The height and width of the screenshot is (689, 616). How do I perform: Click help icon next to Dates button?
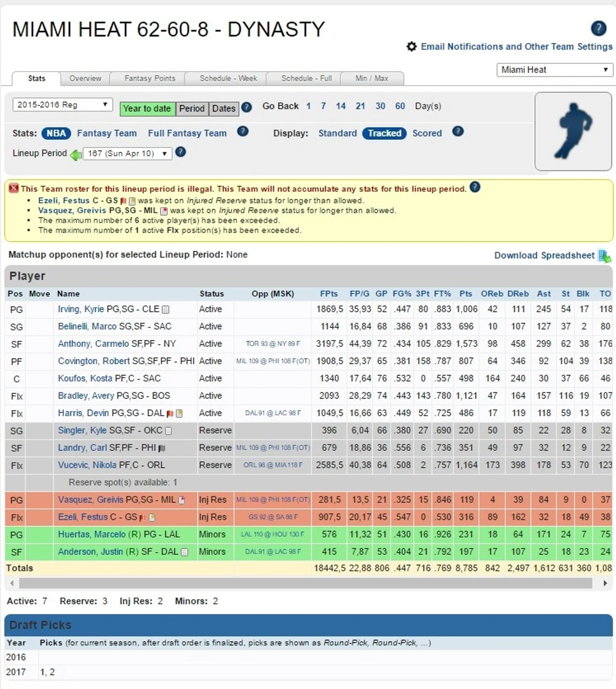point(246,107)
